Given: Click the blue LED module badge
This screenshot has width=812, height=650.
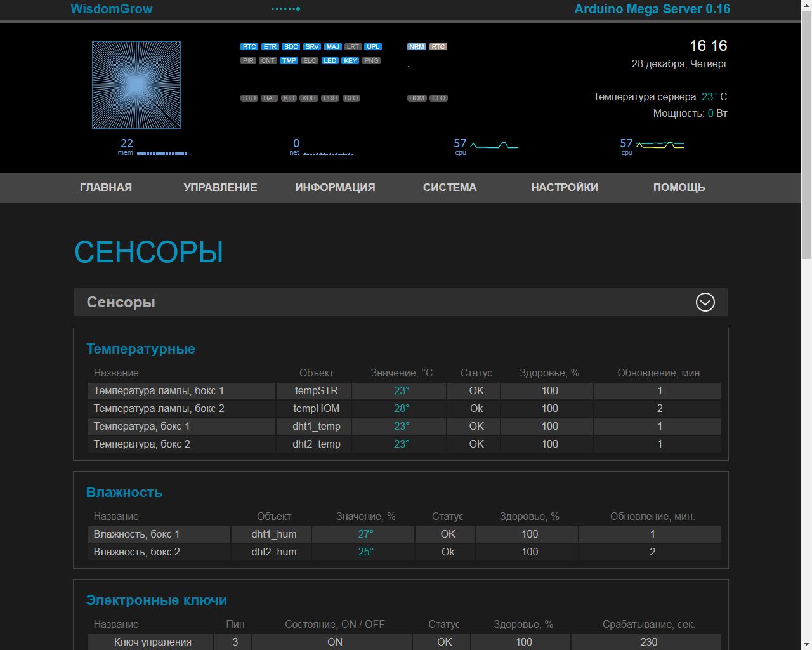Looking at the screenshot, I should point(330,61).
